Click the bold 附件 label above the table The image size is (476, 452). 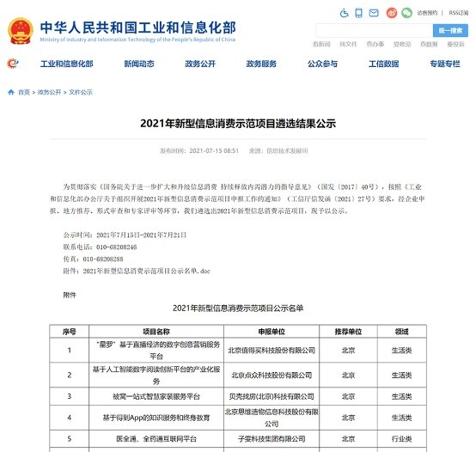[70, 295]
